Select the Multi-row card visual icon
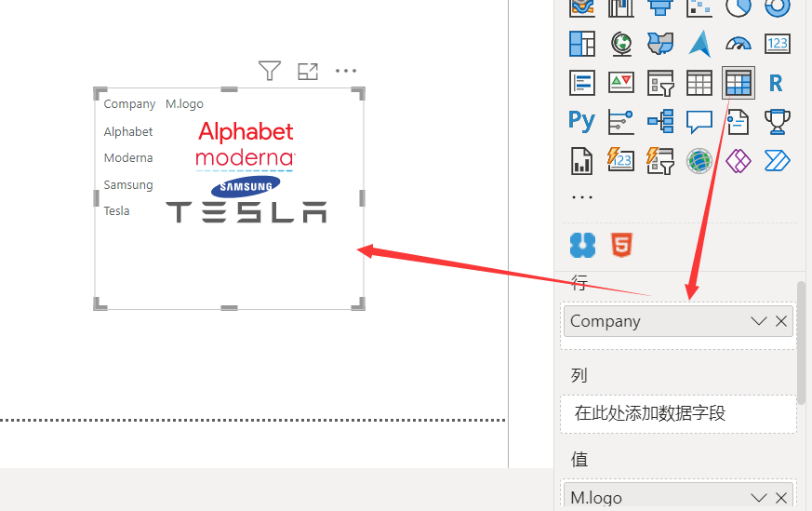Image resolution: width=812 pixels, height=511 pixels. [582, 83]
